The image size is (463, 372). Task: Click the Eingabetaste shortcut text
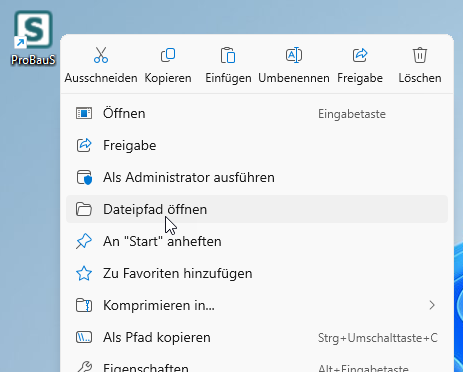coord(352,114)
